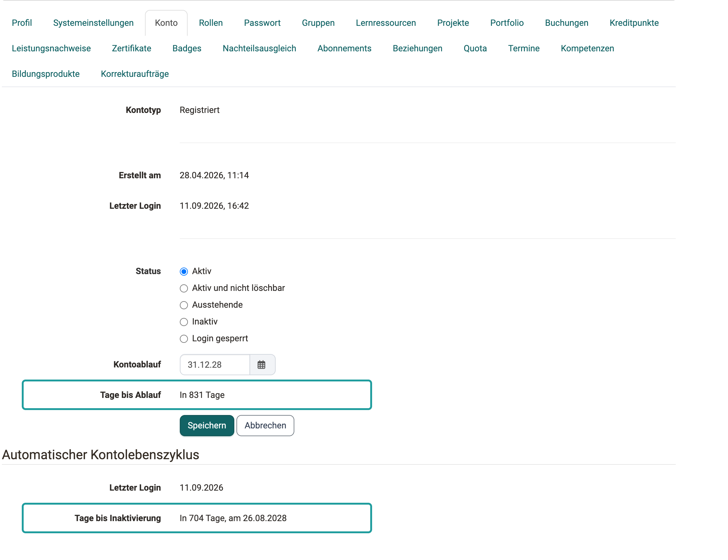The image size is (728, 560).
Task: Click 'In 704 Tage, am 26.08.2028' text
Action: (233, 518)
